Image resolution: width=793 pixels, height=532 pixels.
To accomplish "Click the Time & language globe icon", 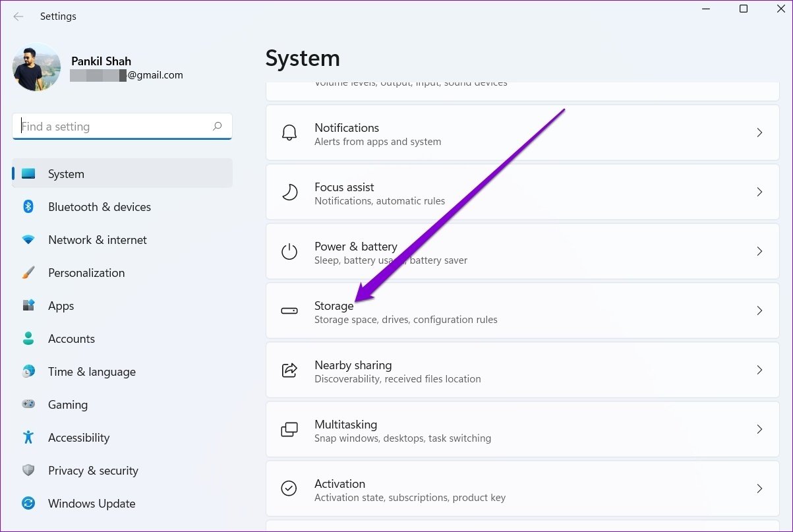I will click(x=28, y=372).
